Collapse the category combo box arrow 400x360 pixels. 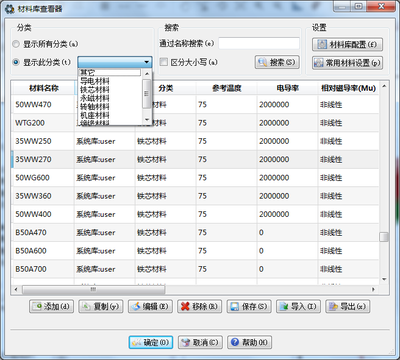147,62
